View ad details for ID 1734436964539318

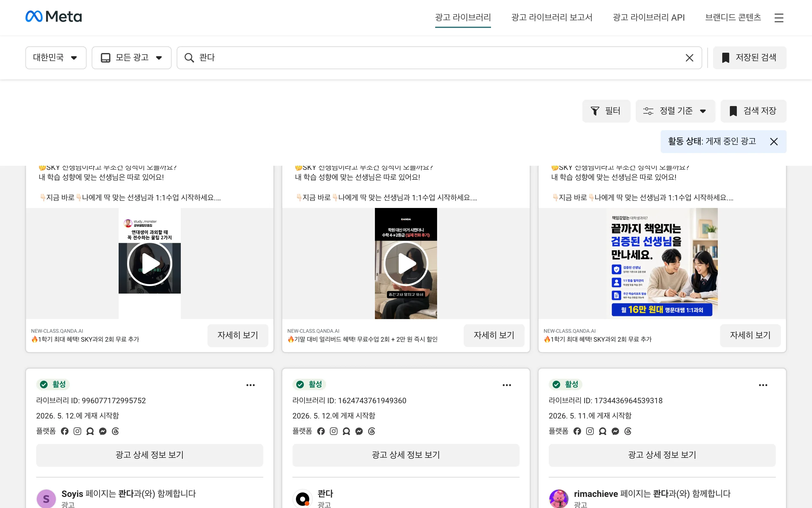pyautogui.click(x=662, y=455)
